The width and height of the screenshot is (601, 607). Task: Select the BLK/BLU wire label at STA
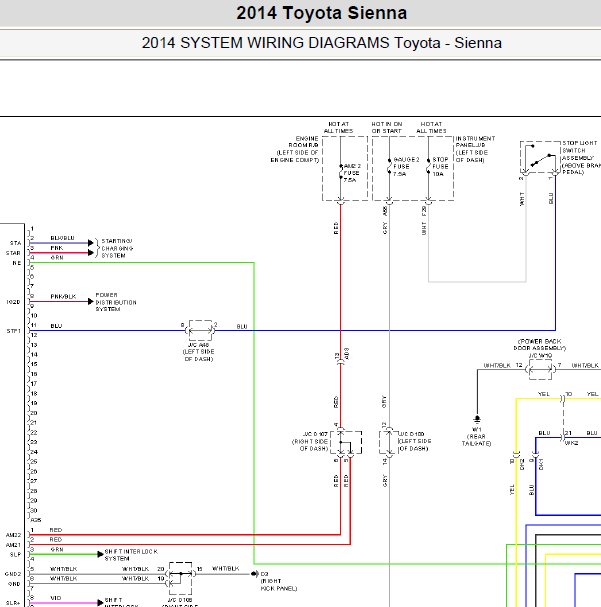tap(62, 238)
